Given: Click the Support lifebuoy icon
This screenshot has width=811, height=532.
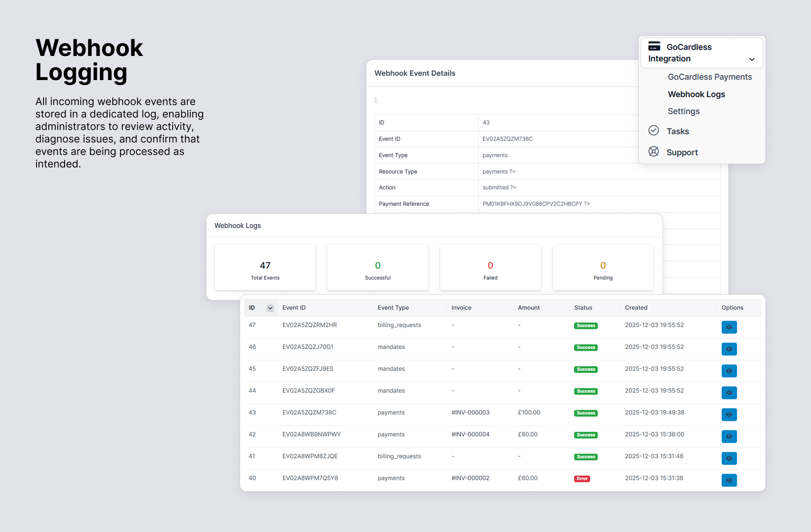Looking at the screenshot, I should click(653, 152).
